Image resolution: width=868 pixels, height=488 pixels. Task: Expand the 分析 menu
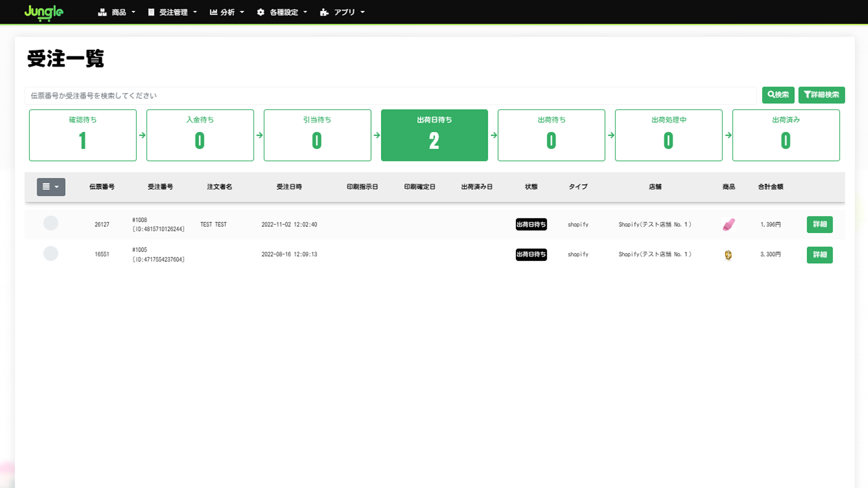[227, 12]
